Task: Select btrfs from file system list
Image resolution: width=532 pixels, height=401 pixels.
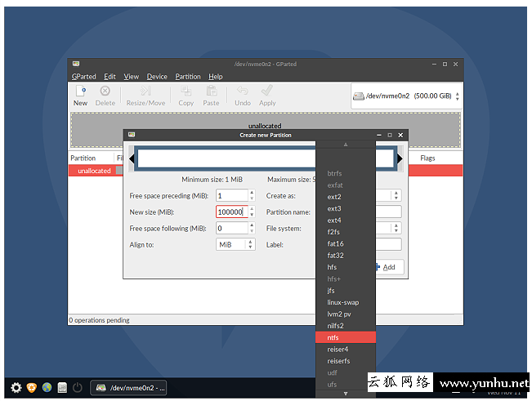Action: pyautogui.click(x=346, y=173)
